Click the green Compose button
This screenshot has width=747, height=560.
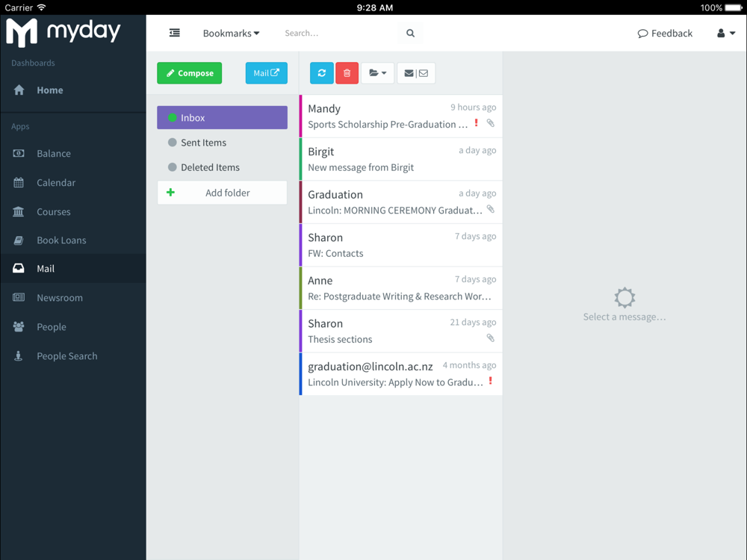point(190,73)
